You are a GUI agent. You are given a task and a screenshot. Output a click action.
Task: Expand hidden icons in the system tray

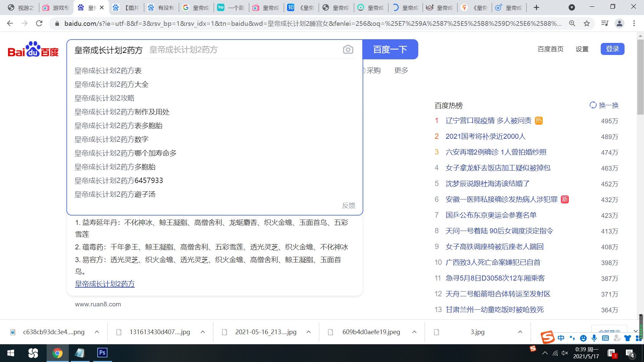[x=545, y=353]
